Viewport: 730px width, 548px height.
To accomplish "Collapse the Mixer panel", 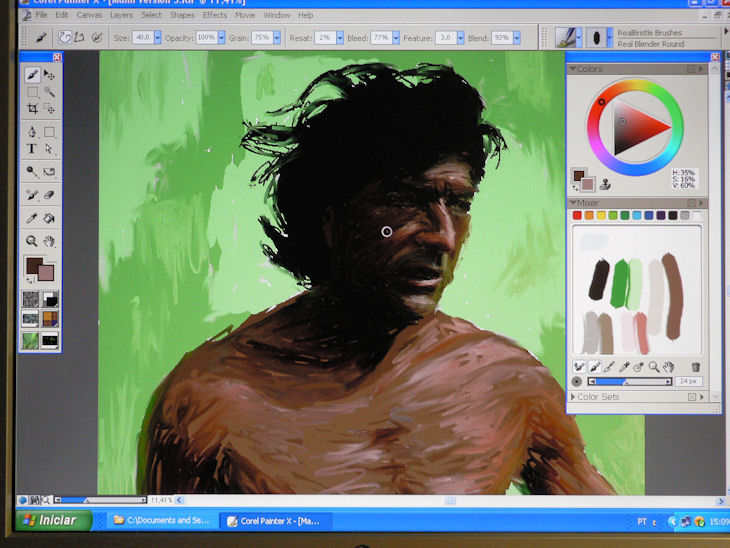I will coord(573,203).
